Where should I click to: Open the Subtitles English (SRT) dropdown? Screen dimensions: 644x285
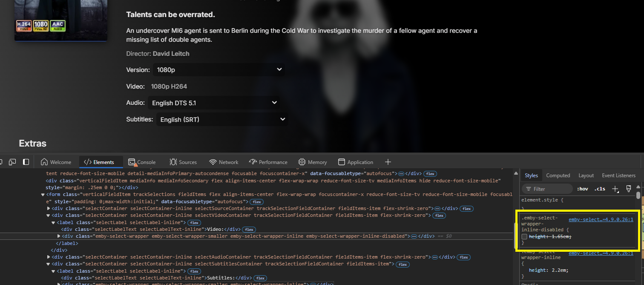point(222,119)
